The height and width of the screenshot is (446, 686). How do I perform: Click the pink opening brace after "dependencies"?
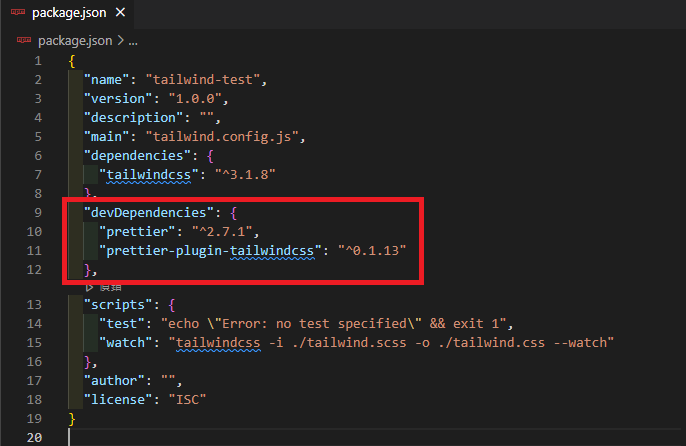pyautogui.click(x=210, y=156)
